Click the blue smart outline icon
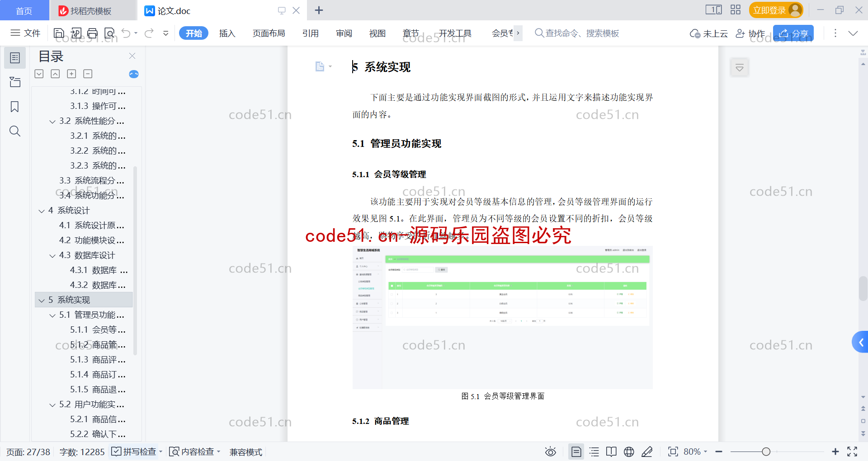Viewport: 868px width, 461px height. (x=134, y=74)
